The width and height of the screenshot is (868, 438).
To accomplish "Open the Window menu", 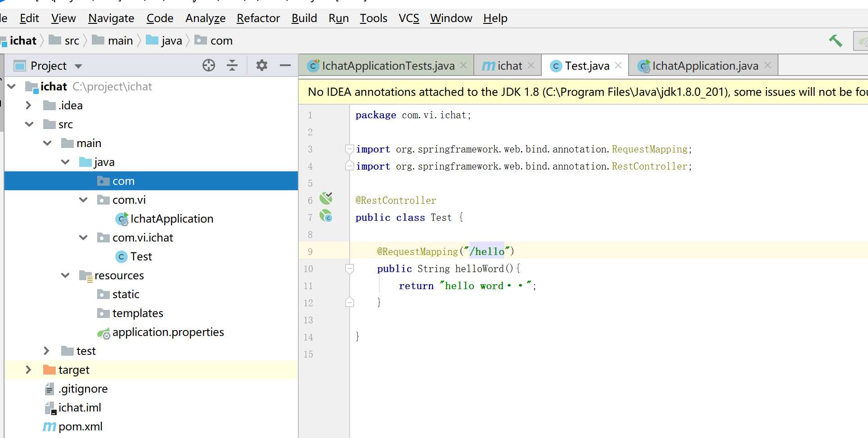I will (x=451, y=18).
